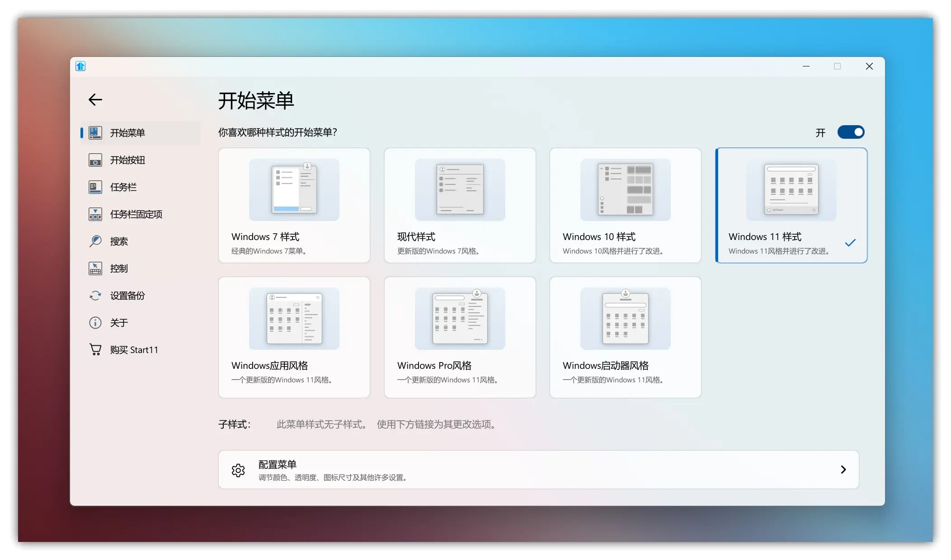Click the checkmark on Windows 11 样式 card
The height and width of the screenshot is (560, 951).
tap(850, 243)
